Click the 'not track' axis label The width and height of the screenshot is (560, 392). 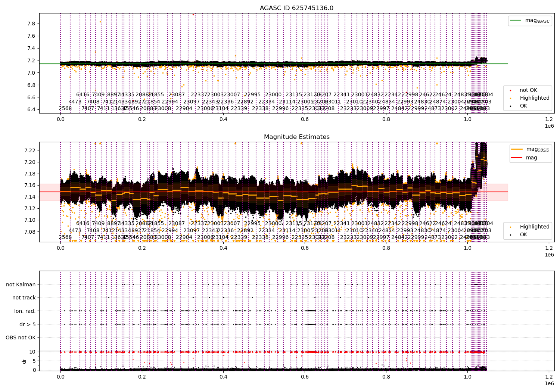(x=24, y=298)
